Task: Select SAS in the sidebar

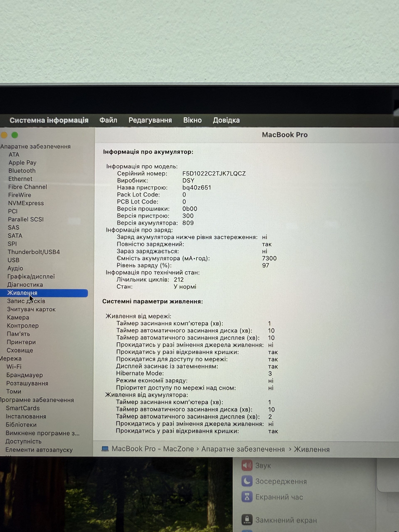Action: [14, 228]
